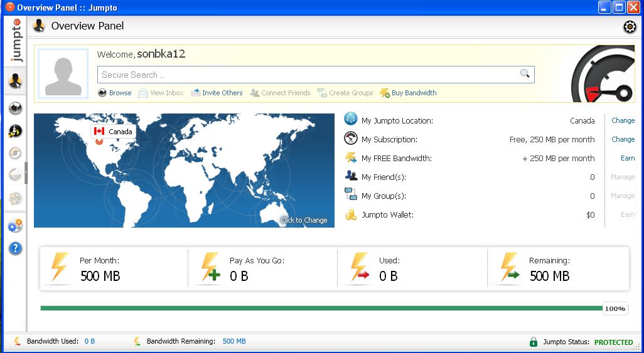Click the Buy Bandwidth lightning icon
644x353 pixels.
click(385, 93)
